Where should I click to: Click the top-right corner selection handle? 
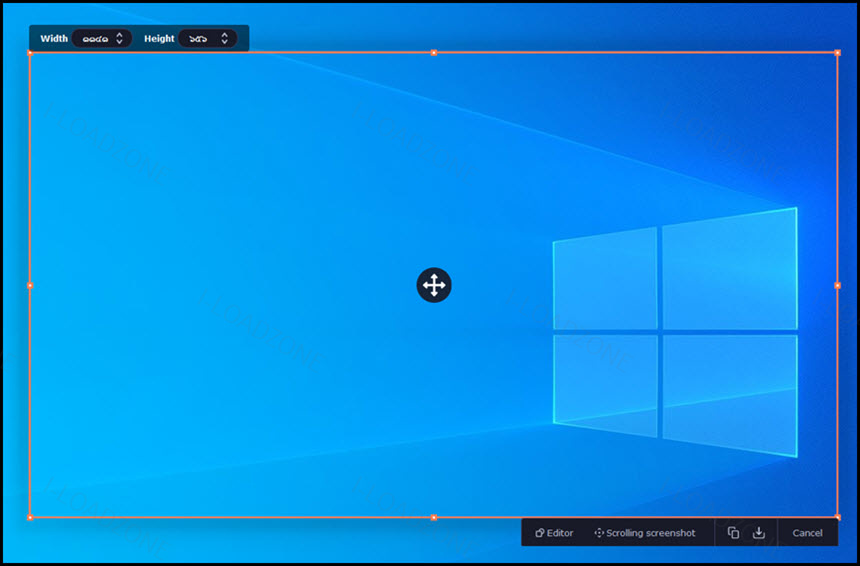[838, 53]
